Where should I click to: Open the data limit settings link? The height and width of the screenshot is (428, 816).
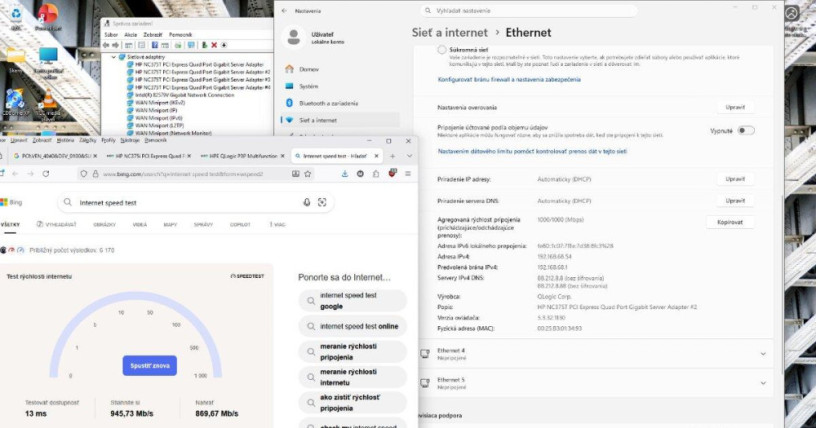tap(532, 152)
